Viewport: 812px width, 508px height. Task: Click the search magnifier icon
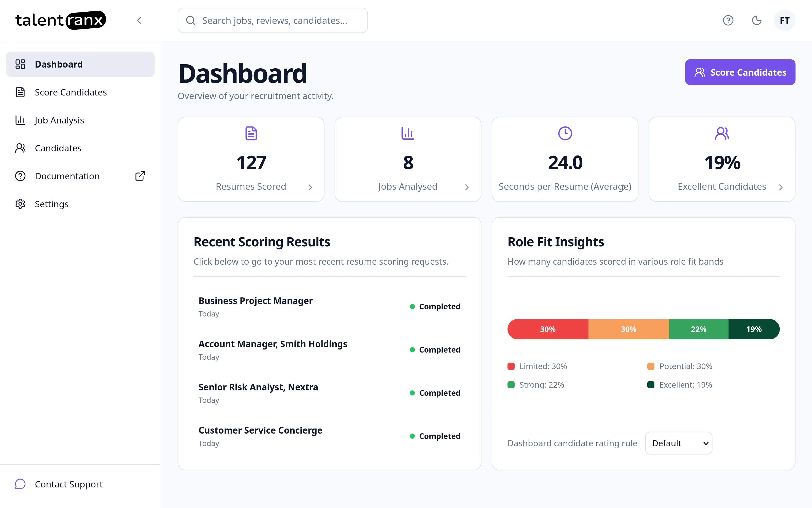[191, 21]
